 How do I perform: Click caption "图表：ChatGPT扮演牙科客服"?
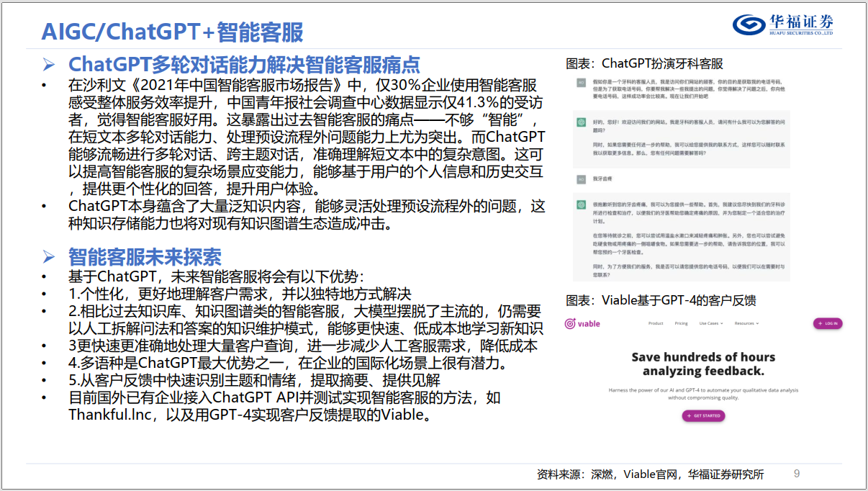click(x=644, y=63)
